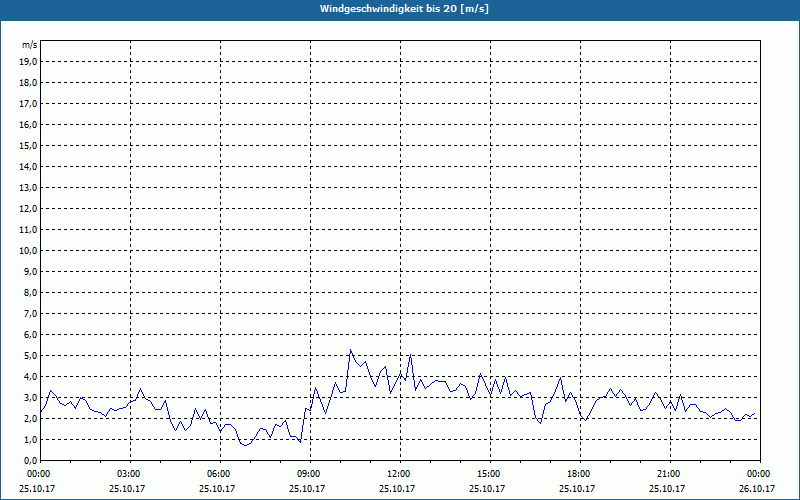
Task: Click the 1,0 label on the y-axis
Action: pos(30,440)
